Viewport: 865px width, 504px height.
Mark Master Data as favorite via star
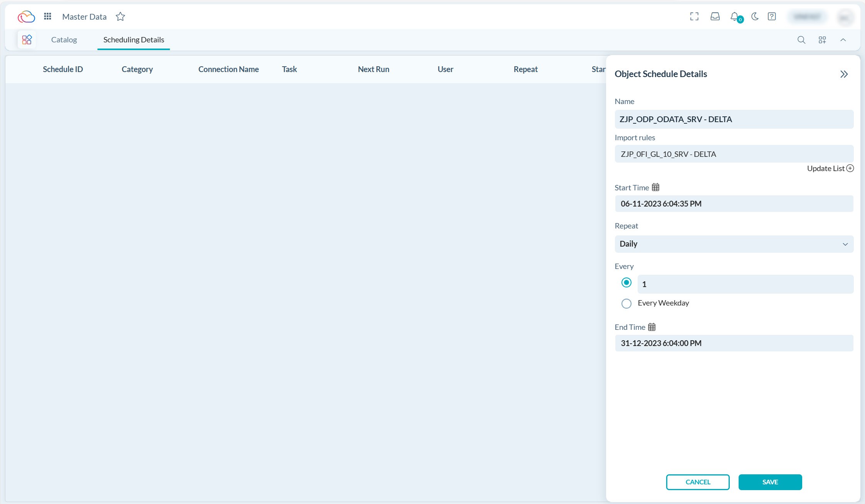coord(120,17)
